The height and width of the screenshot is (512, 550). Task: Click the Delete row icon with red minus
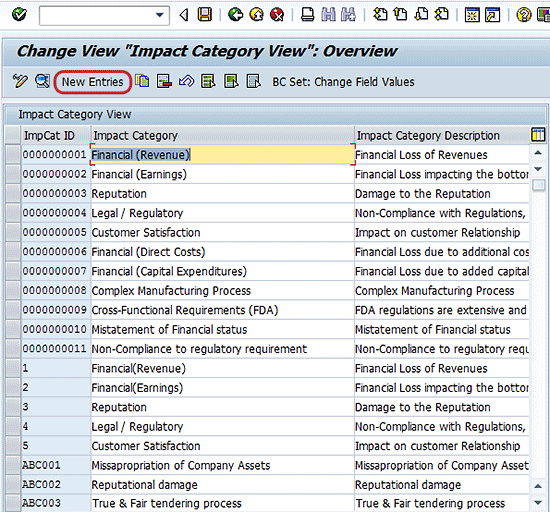coord(164,81)
